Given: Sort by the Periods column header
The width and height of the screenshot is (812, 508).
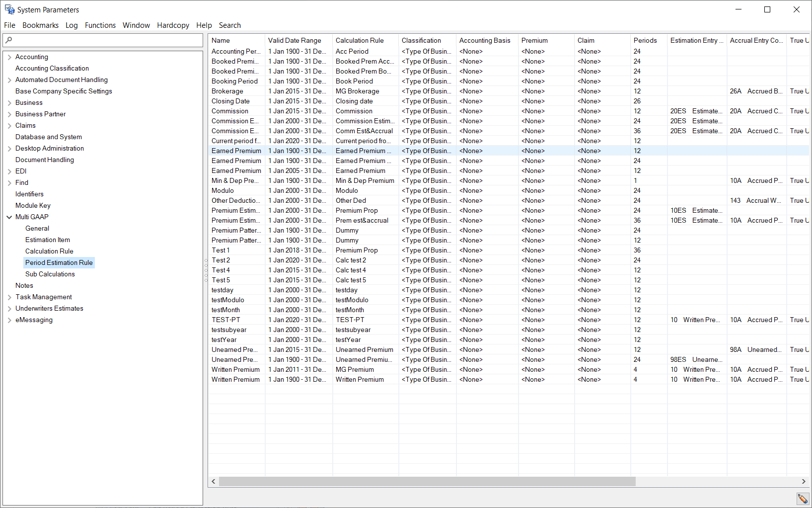Looking at the screenshot, I should [645, 41].
